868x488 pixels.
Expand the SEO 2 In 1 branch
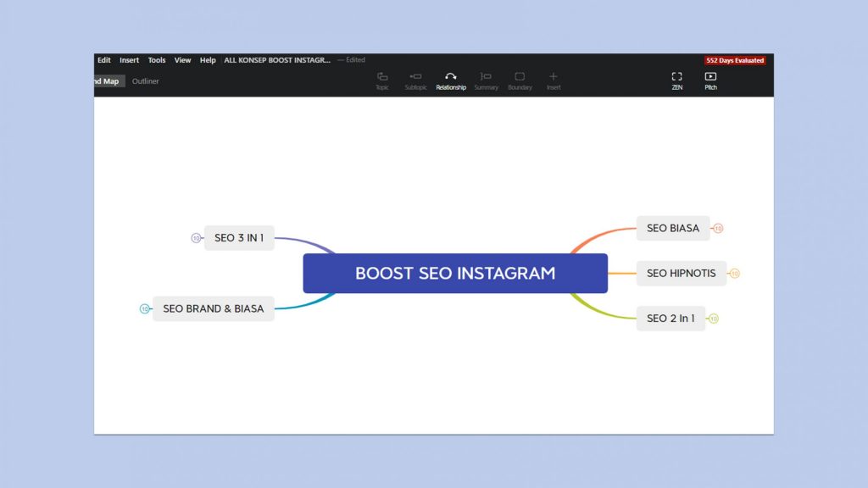click(714, 319)
